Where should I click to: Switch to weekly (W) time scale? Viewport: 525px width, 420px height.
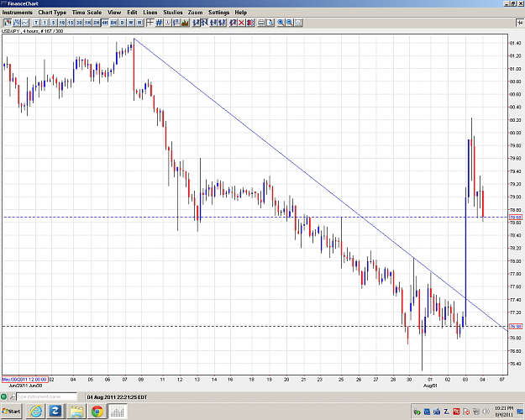(x=130, y=23)
